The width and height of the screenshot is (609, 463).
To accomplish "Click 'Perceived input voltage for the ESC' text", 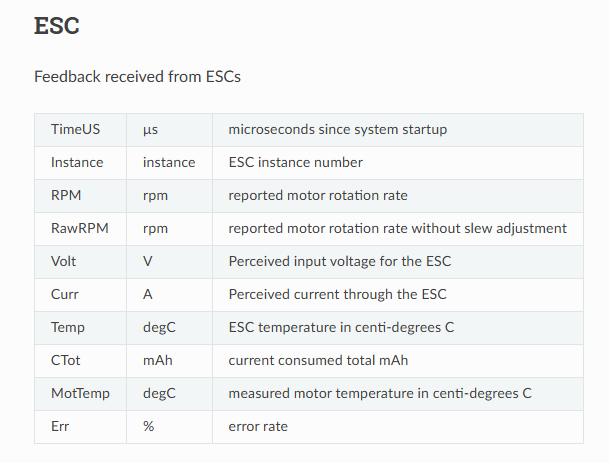I will 340,261.
